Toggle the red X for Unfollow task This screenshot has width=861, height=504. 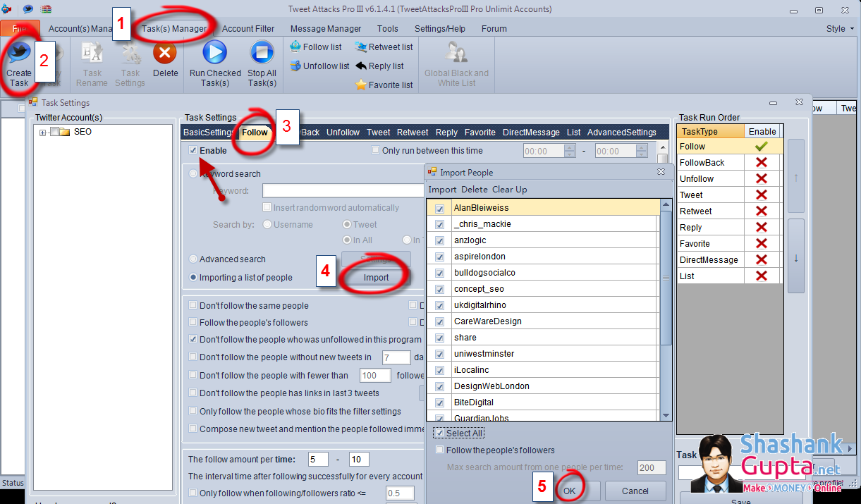pyautogui.click(x=761, y=179)
